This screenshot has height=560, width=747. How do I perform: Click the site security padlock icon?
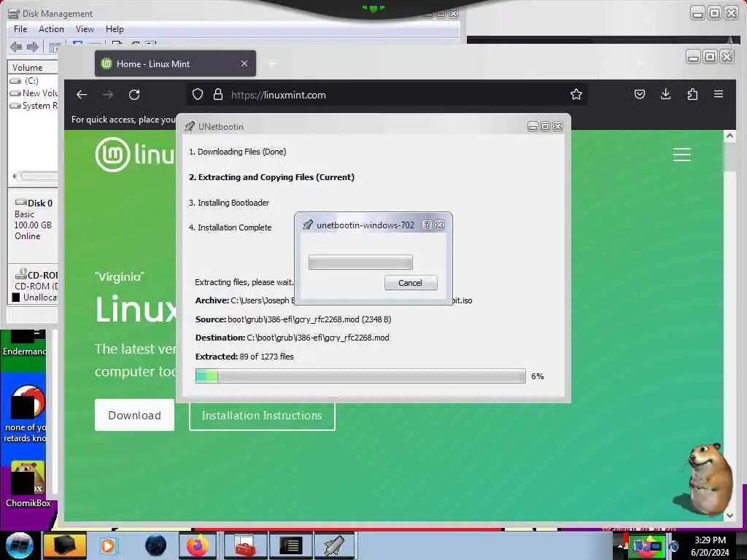click(x=218, y=95)
